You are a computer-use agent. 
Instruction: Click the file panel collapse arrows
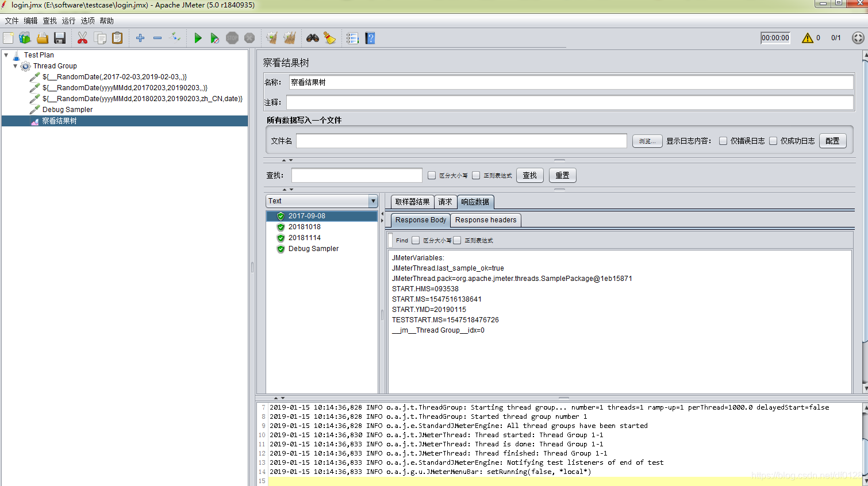click(x=287, y=160)
